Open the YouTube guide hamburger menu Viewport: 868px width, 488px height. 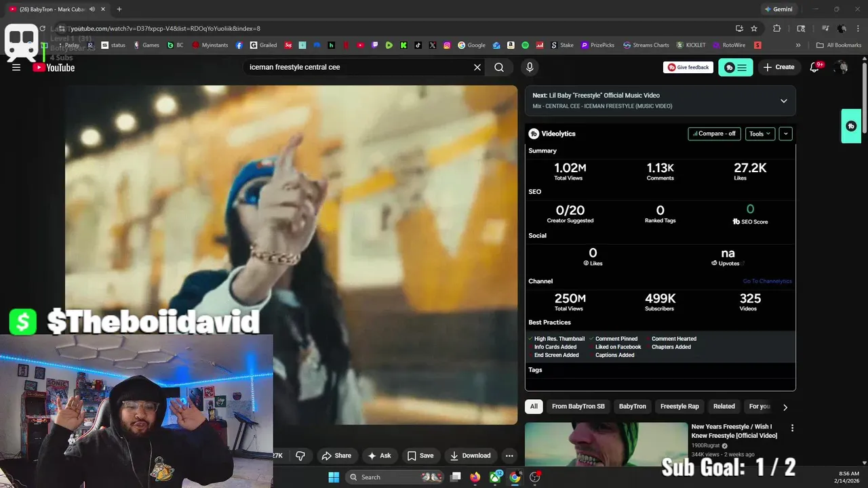pos(16,67)
